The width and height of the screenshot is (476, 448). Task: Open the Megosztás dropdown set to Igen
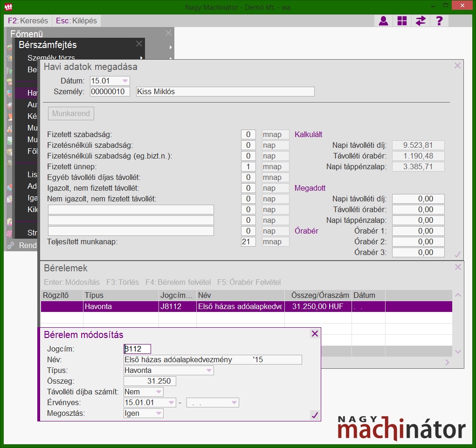click(x=159, y=414)
